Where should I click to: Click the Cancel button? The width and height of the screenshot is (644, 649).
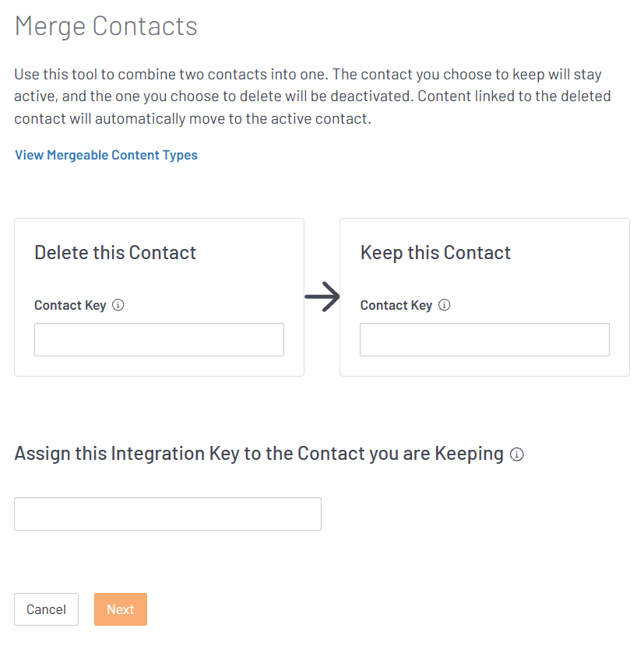[x=46, y=609]
